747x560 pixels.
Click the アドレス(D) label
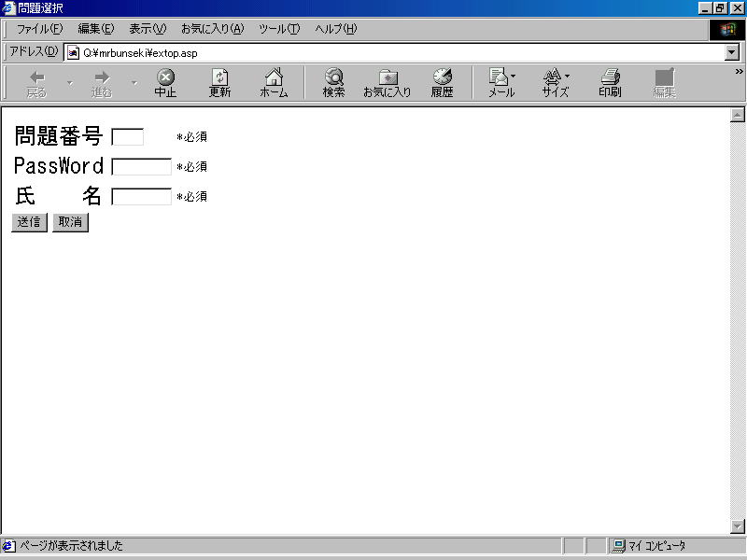tap(34, 51)
